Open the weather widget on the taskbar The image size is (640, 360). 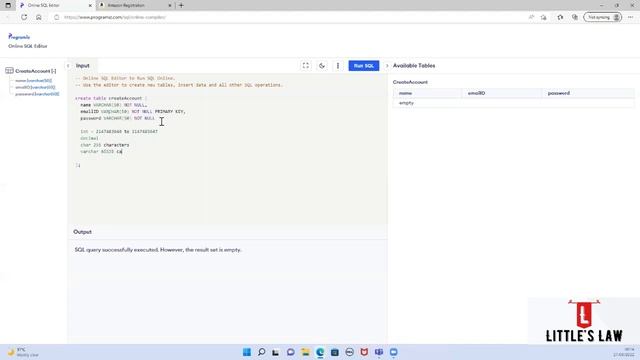pyautogui.click(x=24, y=352)
